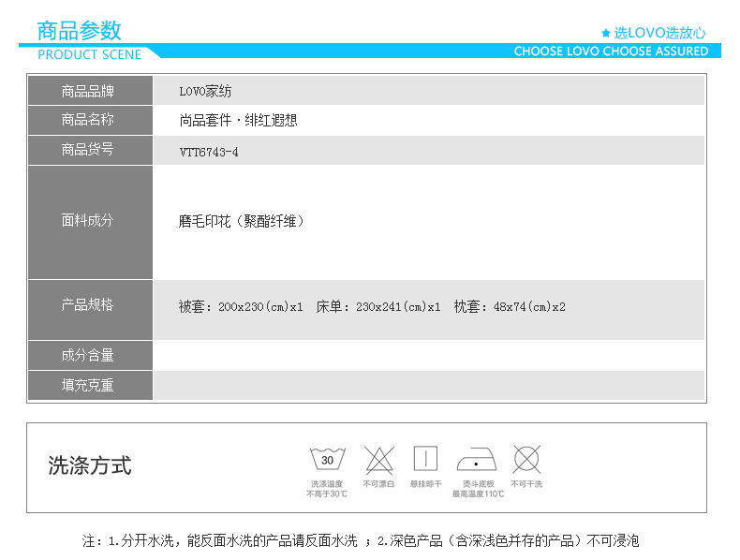Click the PRODUCT SCENE label

click(89, 54)
